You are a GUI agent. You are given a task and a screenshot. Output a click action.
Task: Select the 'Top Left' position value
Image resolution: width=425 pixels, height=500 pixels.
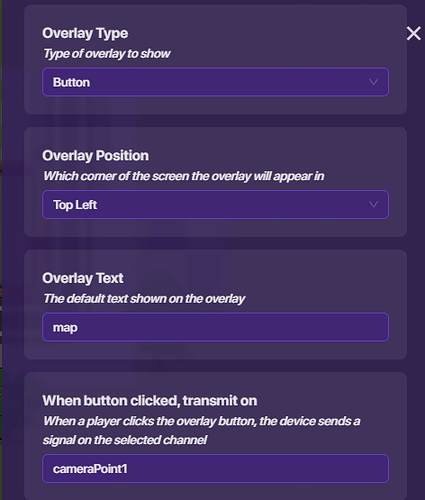coord(75,205)
